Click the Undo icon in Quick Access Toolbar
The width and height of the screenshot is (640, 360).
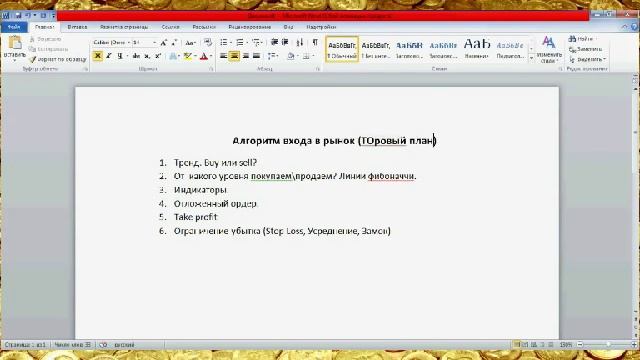(x=28, y=16)
